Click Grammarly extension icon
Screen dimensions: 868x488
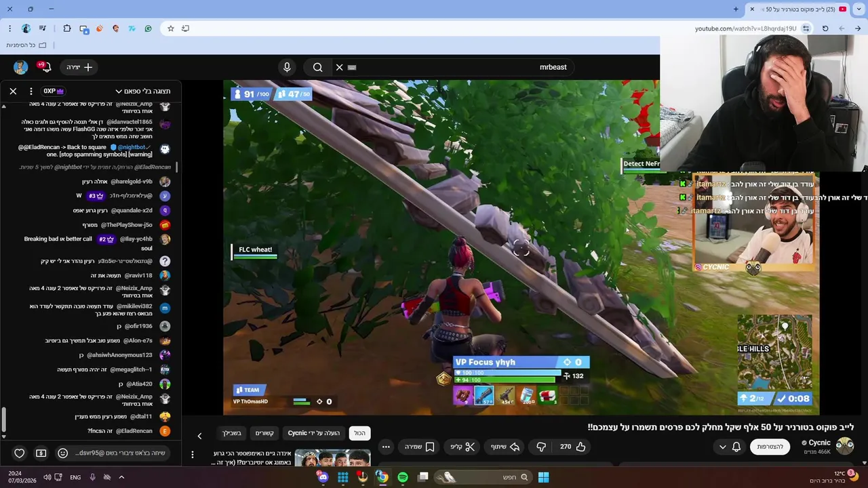(x=148, y=28)
